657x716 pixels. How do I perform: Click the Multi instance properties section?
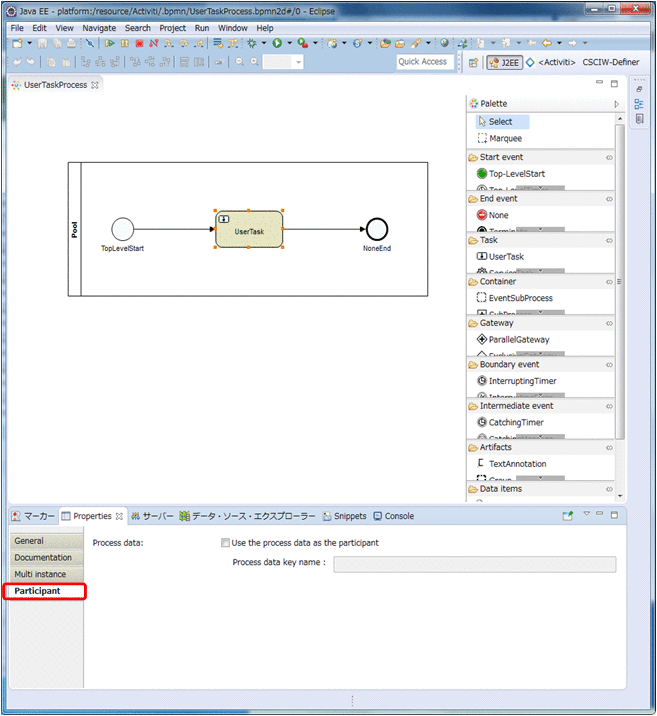click(40, 574)
